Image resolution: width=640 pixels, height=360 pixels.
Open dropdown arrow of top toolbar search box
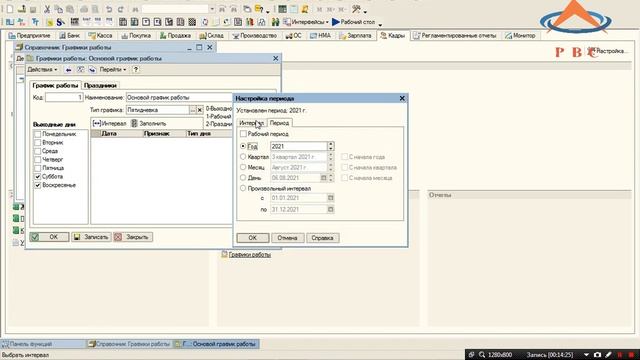[212, 9]
